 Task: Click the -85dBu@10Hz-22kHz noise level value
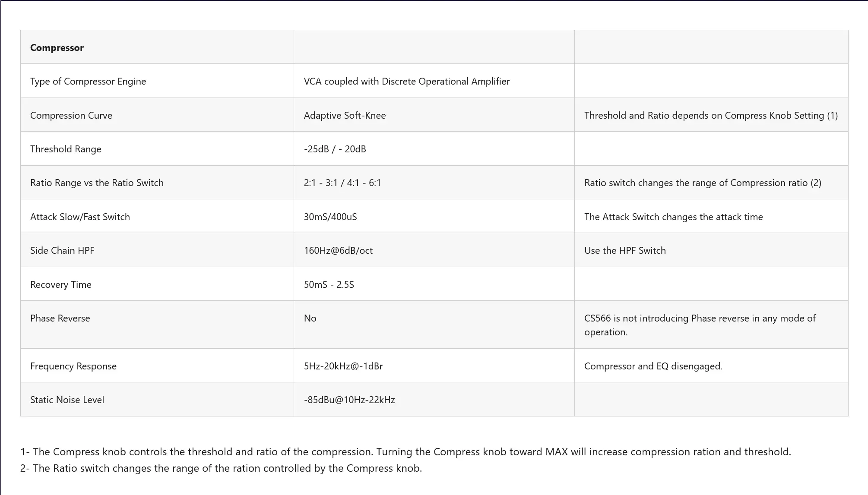349,400
